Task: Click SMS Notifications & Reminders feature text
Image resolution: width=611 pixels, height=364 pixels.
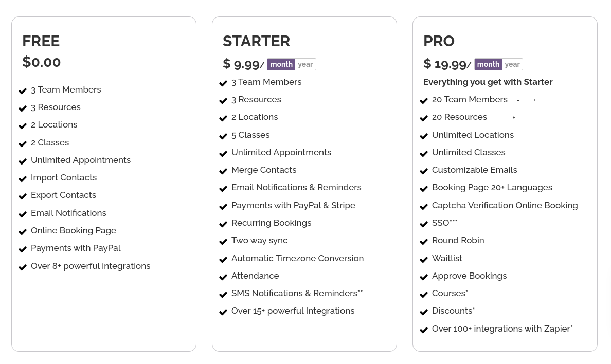Action: tap(294, 293)
